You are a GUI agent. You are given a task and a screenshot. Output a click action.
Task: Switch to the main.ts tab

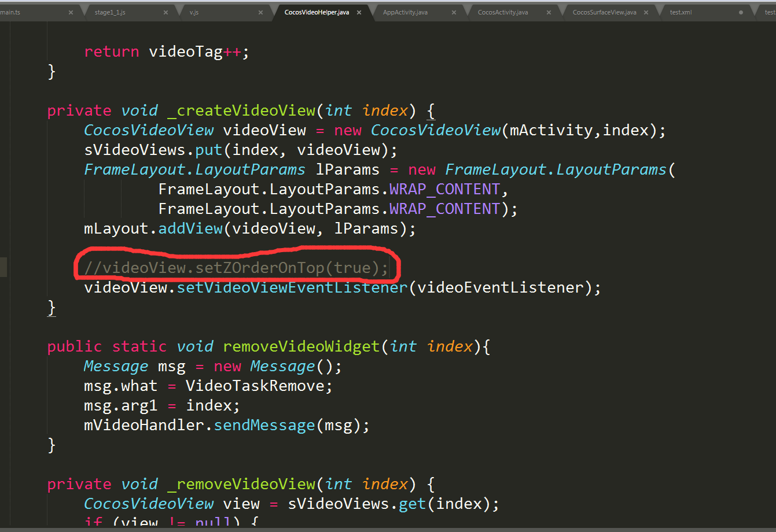point(10,12)
